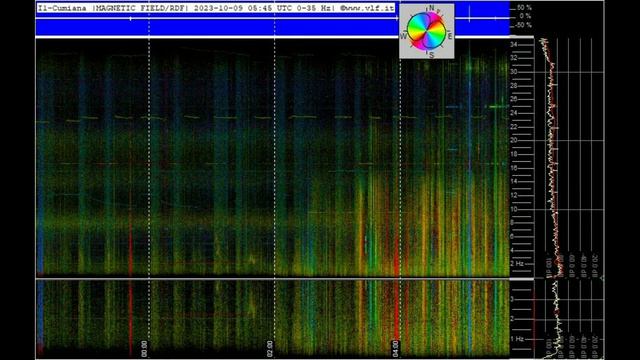Select the 02:00 time marker label
Screen dimensions: 640x360
pyautogui.click(x=270, y=349)
